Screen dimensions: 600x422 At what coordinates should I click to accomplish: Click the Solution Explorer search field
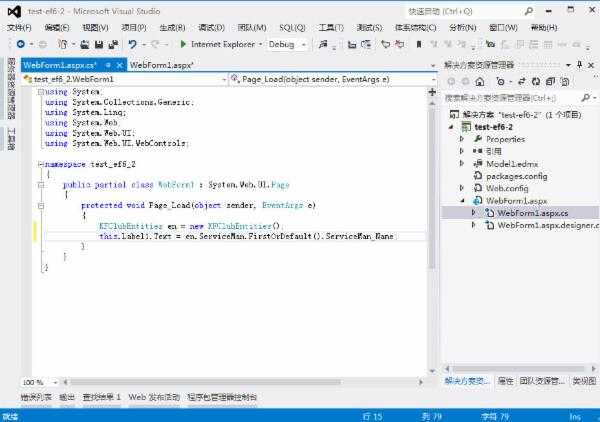pos(512,98)
